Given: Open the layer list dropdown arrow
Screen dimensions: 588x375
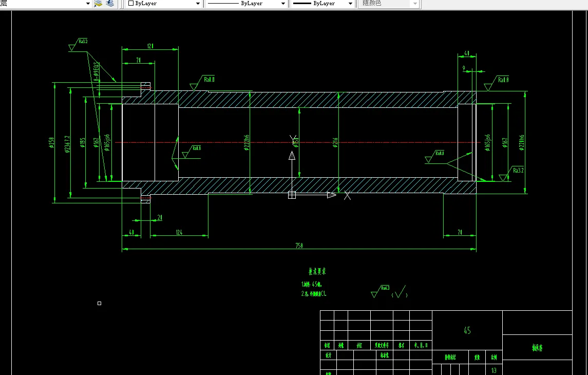Looking at the screenshot, I should coord(88,4).
